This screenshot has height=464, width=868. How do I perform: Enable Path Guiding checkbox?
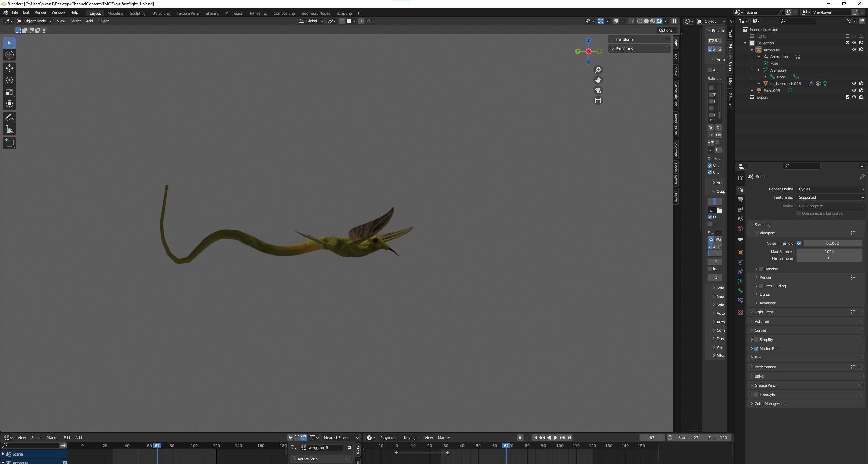761,286
